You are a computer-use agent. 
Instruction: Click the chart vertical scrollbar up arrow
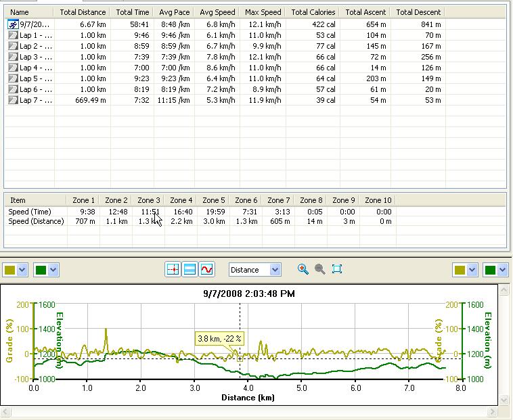504,290
